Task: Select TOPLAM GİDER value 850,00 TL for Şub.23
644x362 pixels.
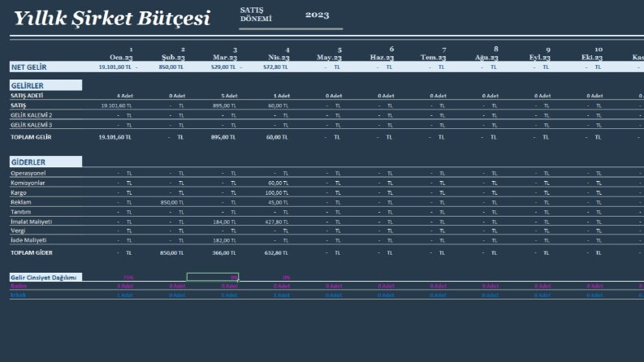Action: point(171,252)
